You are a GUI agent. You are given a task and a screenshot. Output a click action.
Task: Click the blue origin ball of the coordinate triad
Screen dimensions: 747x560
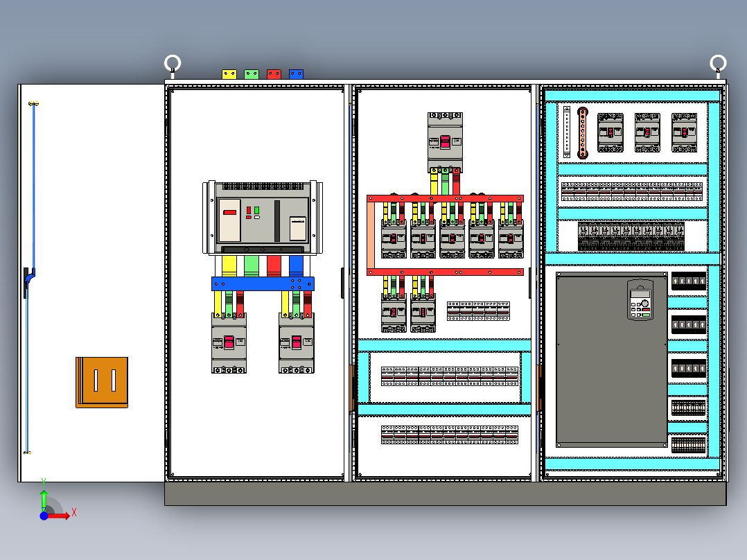[x=44, y=516]
